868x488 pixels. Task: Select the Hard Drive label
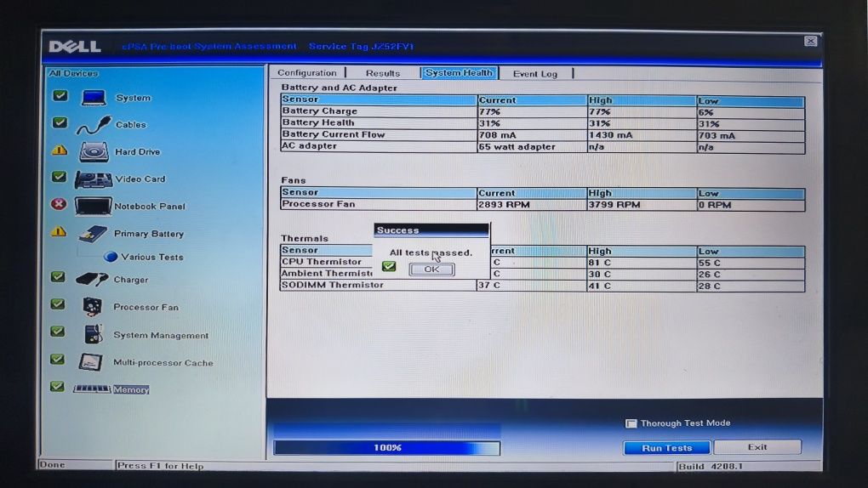click(137, 151)
